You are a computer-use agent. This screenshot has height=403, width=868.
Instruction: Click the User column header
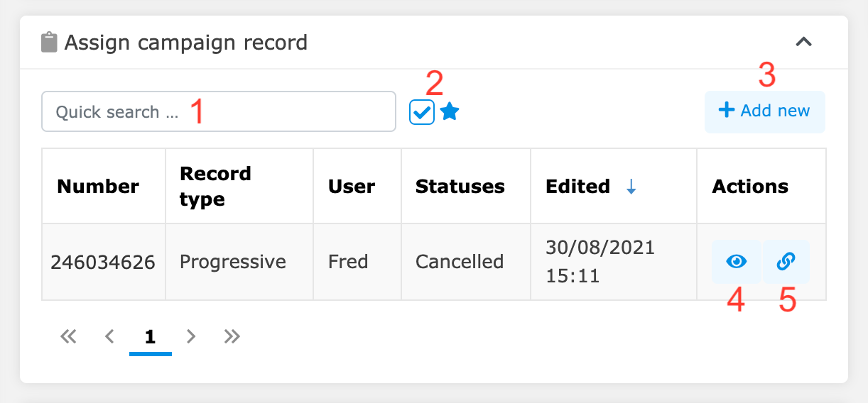pos(352,187)
